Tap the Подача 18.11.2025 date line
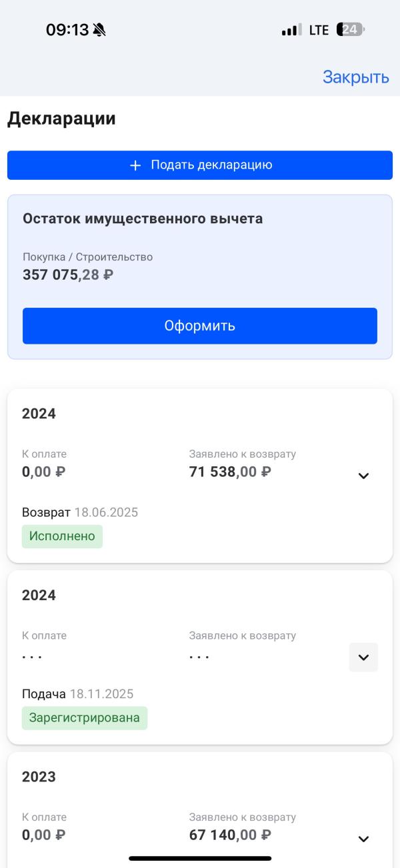The image size is (400, 868). click(x=77, y=694)
